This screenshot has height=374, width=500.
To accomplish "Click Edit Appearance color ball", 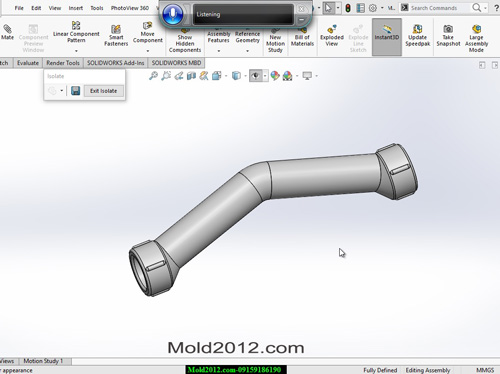I will coord(275,76).
